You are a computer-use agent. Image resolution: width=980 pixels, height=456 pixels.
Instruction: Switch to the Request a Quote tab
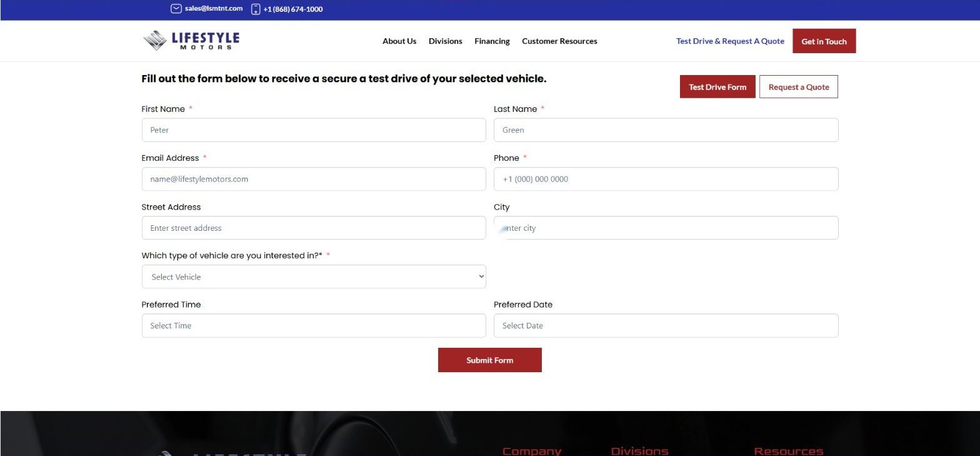(799, 87)
